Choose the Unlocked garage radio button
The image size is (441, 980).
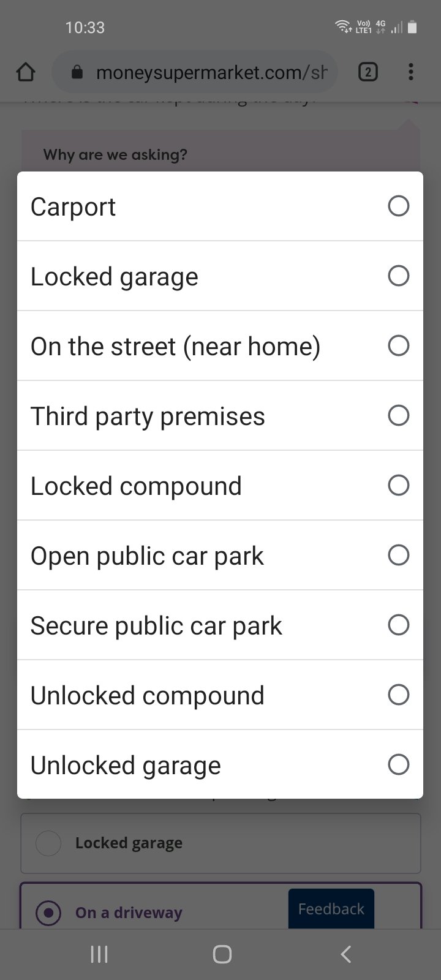click(398, 765)
